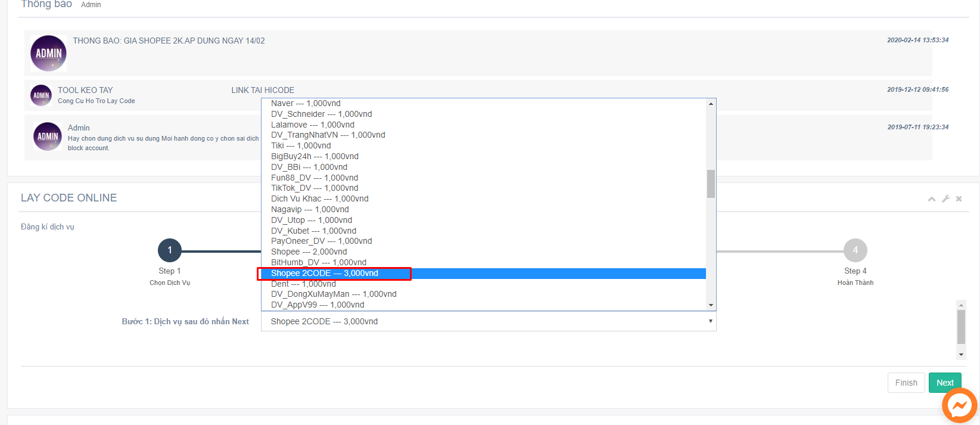The width and height of the screenshot is (980, 425).
Task: Choose DV_Schneider --- 1,000vnd option
Action: [484, 114]
